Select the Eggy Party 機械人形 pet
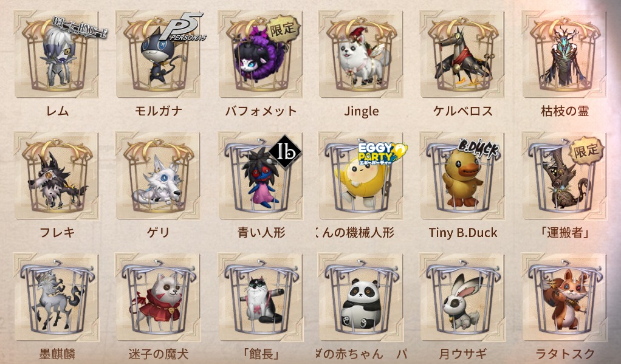 click(x=361, y=176)
